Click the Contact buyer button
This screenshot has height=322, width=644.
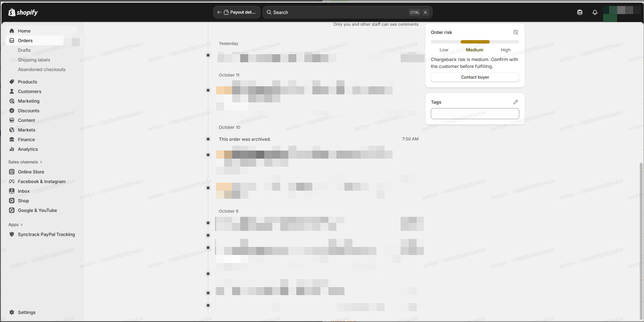[475, 77]
